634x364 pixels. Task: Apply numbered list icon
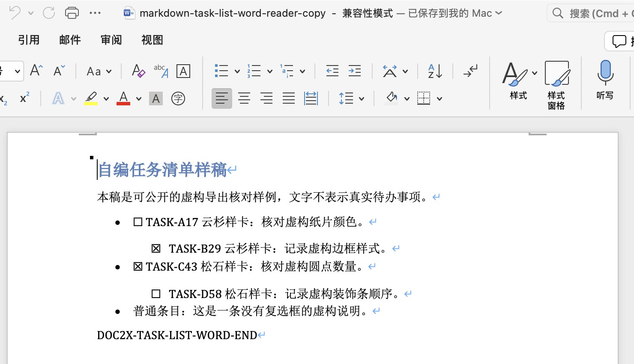(x=254, y=71)
